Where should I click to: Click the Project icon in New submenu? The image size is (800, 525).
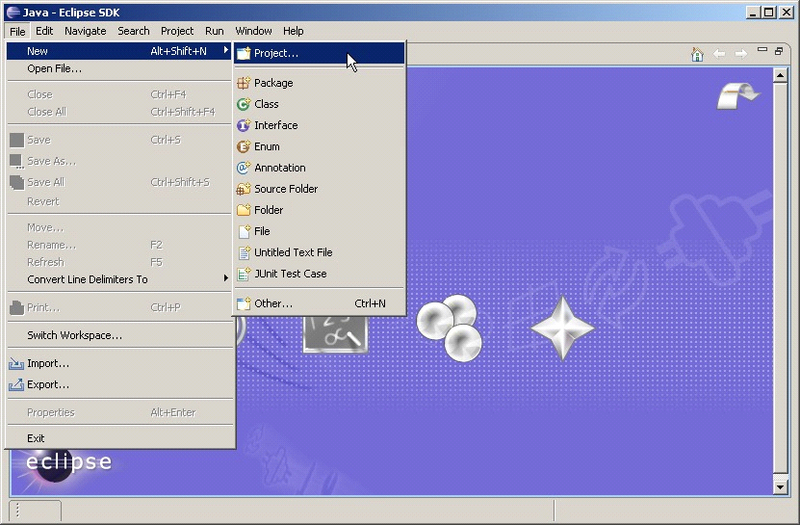(244, 53)
